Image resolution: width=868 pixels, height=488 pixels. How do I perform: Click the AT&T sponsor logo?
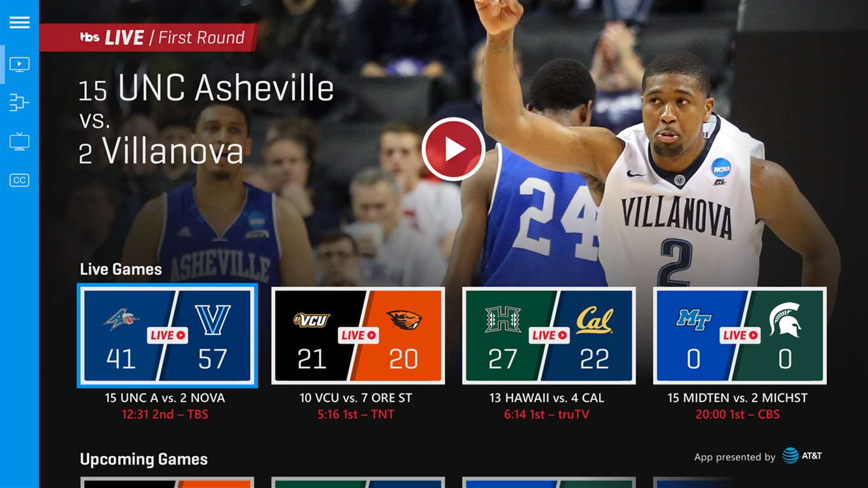(802, 455)
